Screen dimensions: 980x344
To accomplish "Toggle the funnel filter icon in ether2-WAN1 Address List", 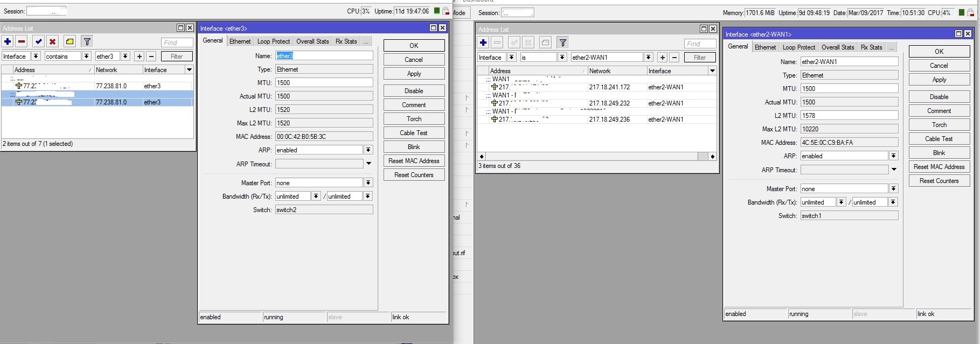I will [562, 43].
